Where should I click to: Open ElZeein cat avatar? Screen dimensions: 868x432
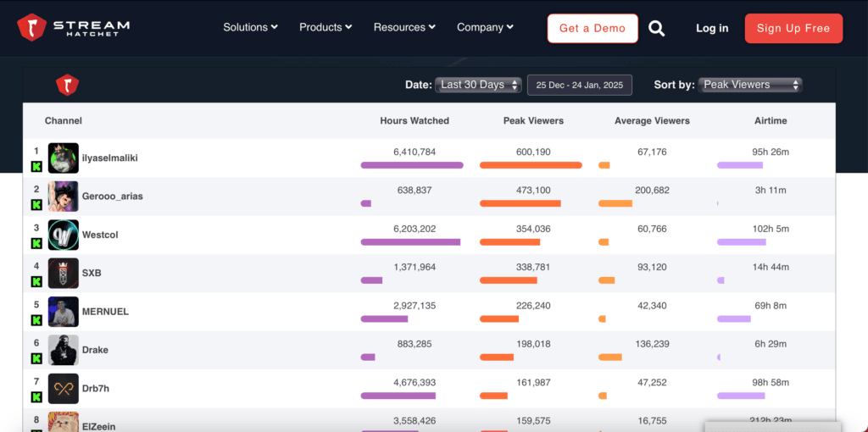[x=63, y=422]
